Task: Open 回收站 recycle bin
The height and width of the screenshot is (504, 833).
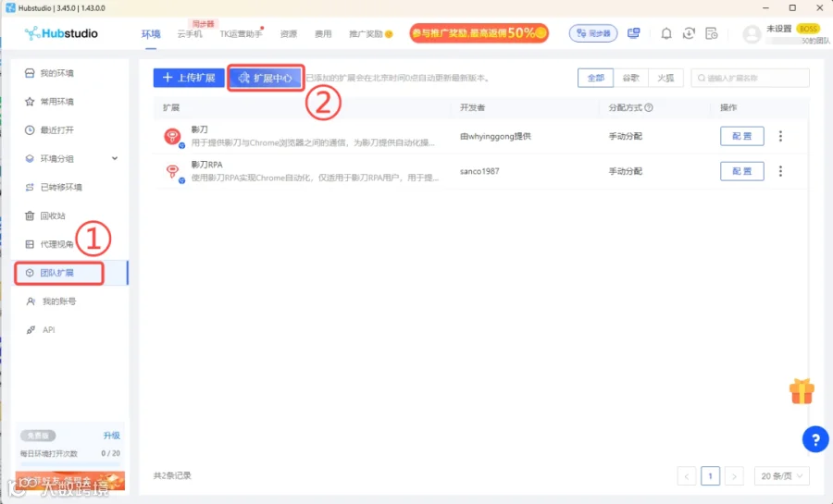Action: [x=45, y=215]
